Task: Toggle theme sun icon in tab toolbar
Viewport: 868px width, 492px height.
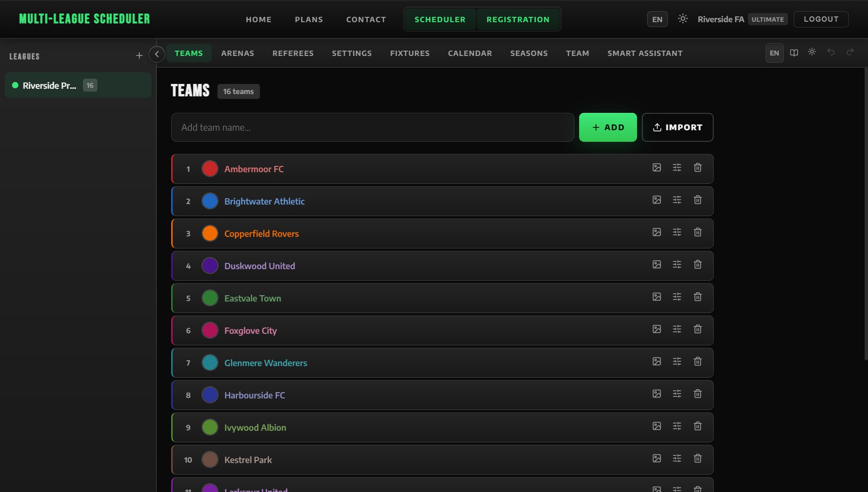Action: pyautogui.click(x=812, y=52)
